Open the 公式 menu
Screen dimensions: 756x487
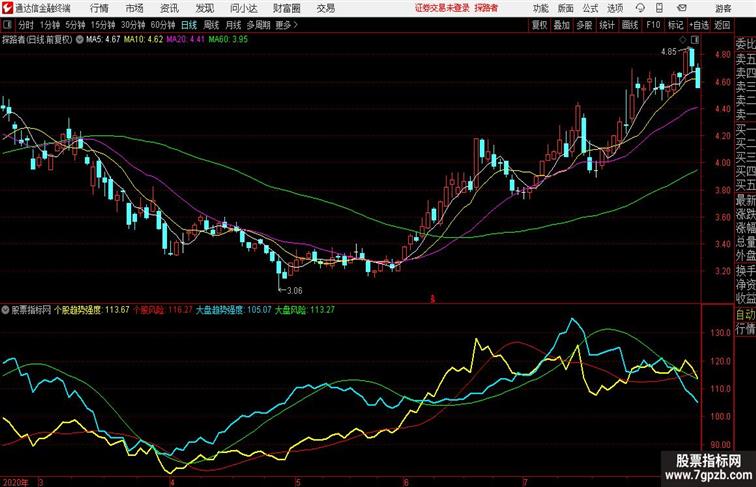point(590,8)
